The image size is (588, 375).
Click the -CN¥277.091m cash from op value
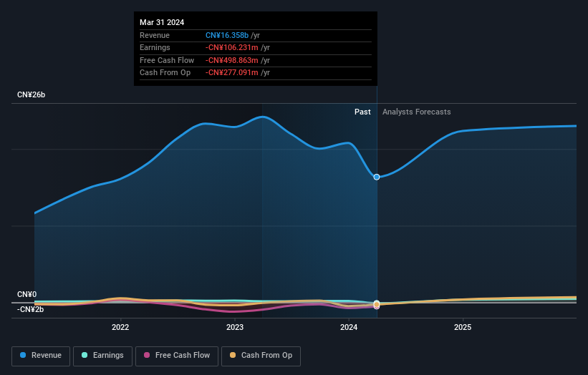pos(232,73)
